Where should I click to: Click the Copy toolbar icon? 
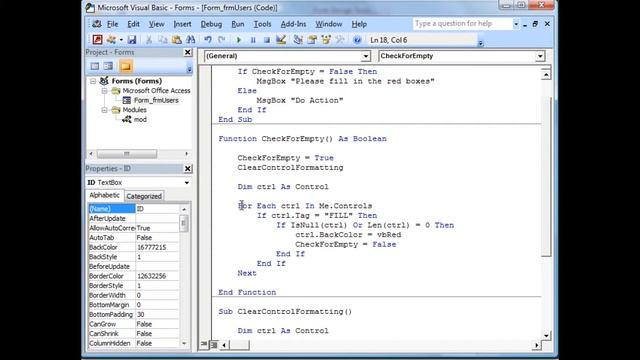[163, 40]
